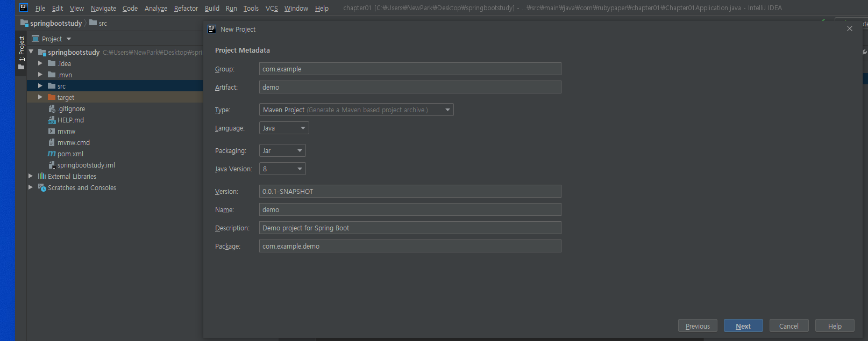Open the Type Maven Project dropdown

357,110
